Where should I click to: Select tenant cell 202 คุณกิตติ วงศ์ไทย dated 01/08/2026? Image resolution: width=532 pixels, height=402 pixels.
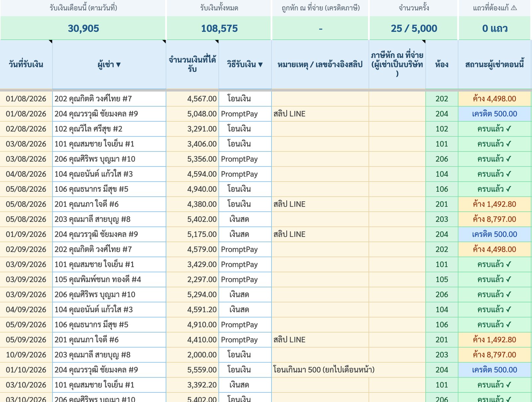coord(109,99)
